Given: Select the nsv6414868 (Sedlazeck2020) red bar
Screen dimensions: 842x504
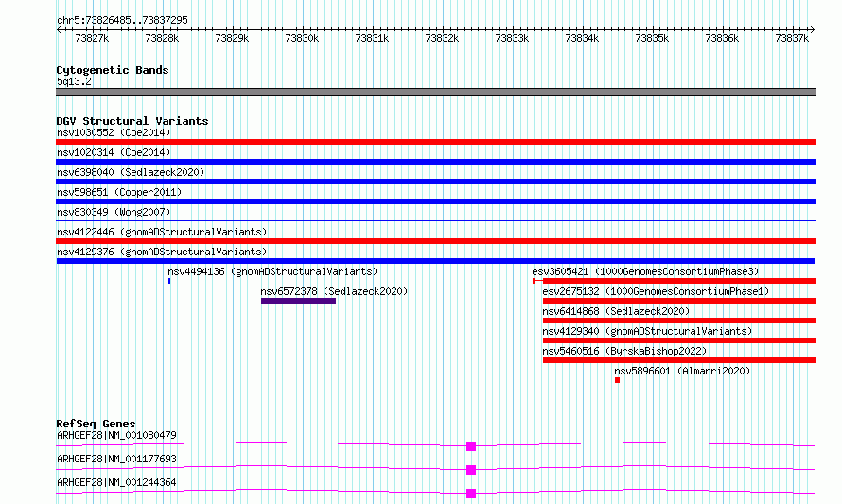Looking at the screenshot, I should (x=678, y=321).
